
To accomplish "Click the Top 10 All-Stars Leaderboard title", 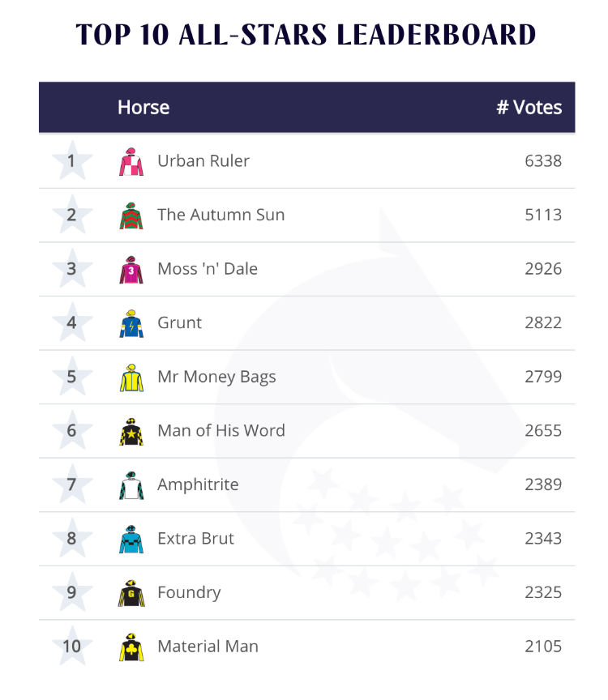I will pyautogui.click(x=306, y=34).
